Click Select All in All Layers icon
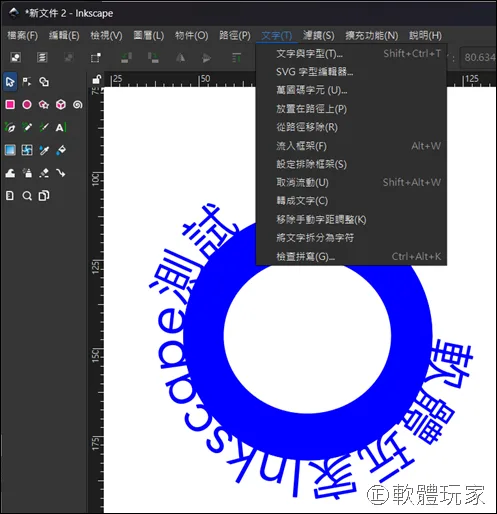This screenshot has height=514, width=497. tap(42, 57)
